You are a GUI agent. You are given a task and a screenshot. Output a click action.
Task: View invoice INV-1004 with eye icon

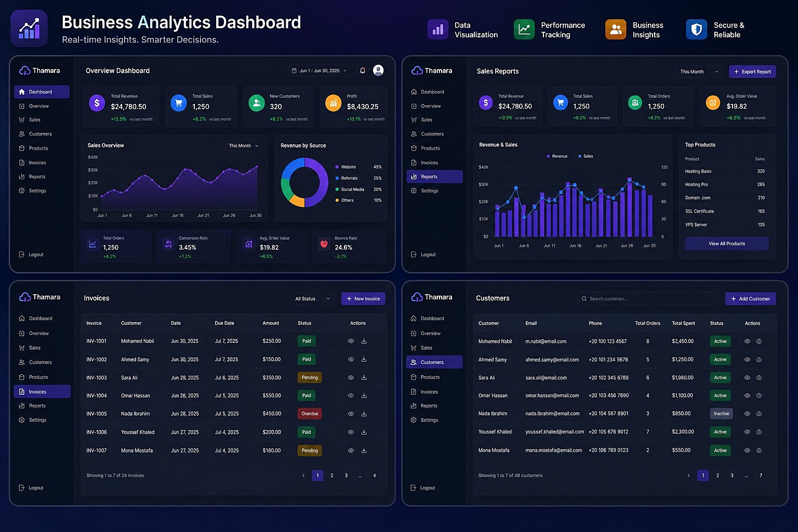[351, 396]
